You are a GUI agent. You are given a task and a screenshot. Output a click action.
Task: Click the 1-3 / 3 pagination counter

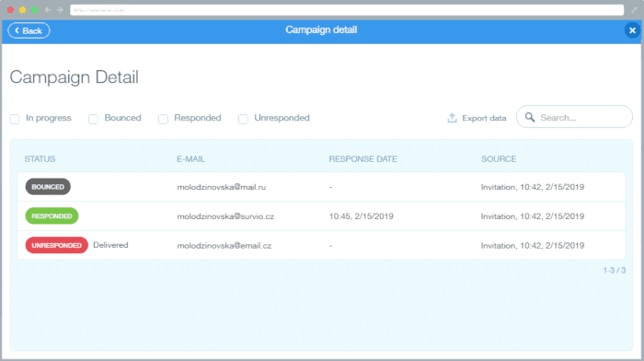[615, 270]
